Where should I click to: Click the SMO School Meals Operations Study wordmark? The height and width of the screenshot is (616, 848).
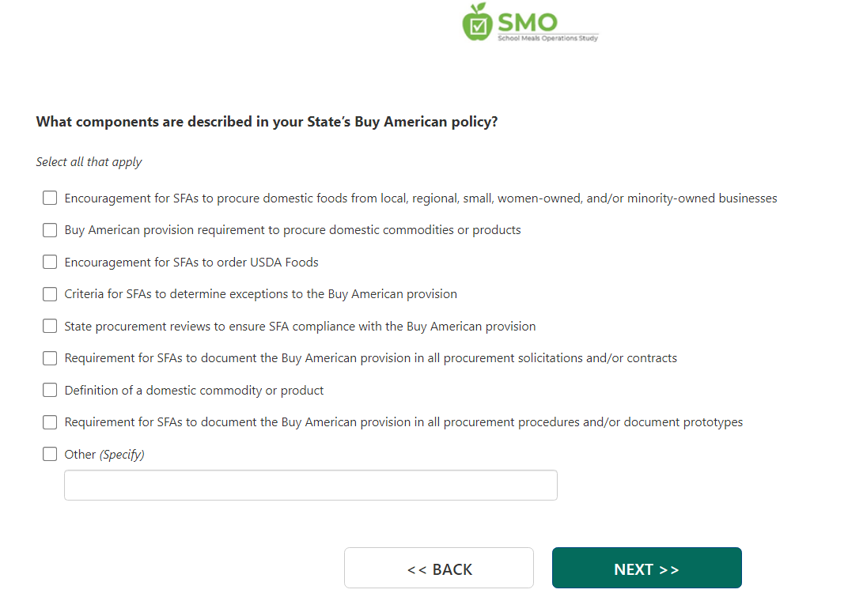pyautogui.click(x=547, y=26)
